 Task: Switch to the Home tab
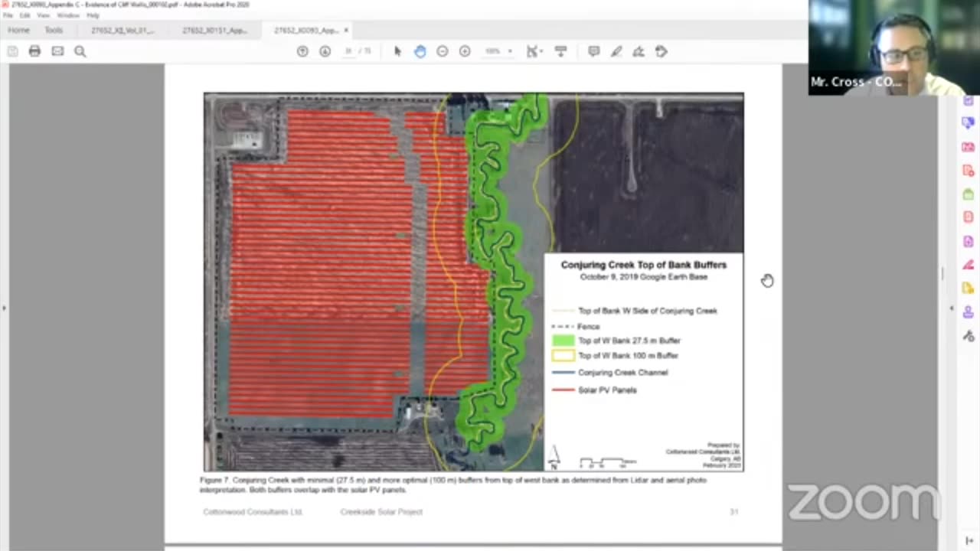click(x=18, y=31)
